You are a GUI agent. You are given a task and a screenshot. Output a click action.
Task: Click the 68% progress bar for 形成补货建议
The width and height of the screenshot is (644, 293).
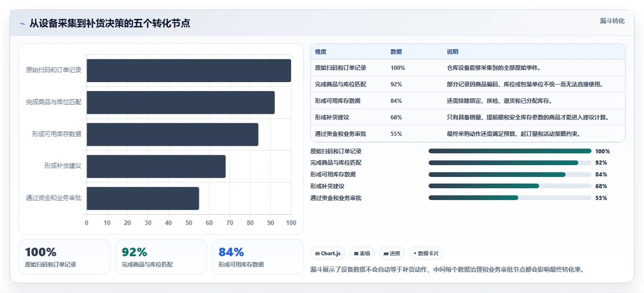point(510,186)
